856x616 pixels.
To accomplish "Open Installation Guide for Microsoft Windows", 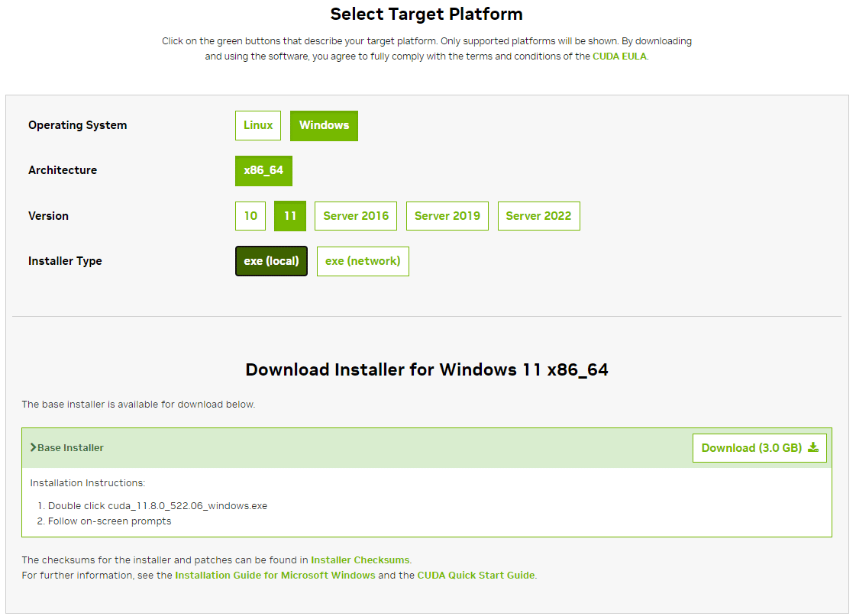I will 275,575.
